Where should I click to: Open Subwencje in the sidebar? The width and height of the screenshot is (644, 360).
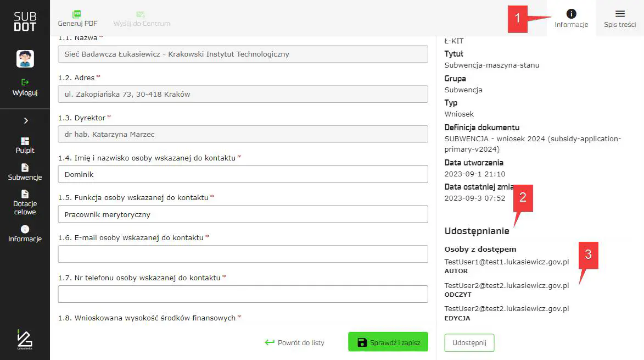point(25,172)
